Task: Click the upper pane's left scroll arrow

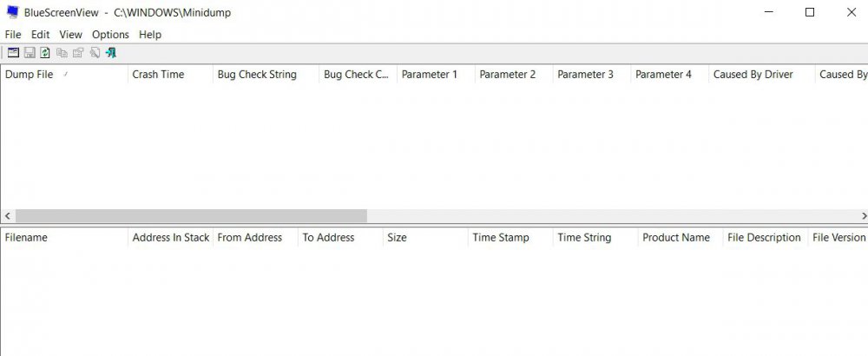Action: click(x=7, y=216)
